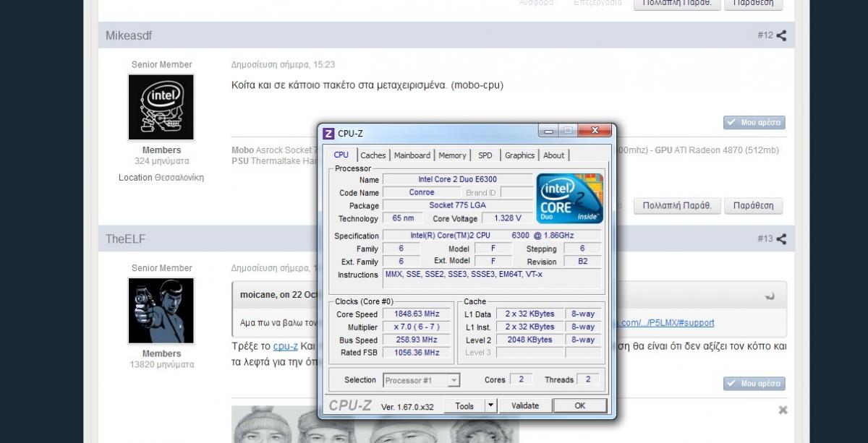Click the Stepping value '6'
The height and width of the screenshot is (443, 868).
pos(582,249)
